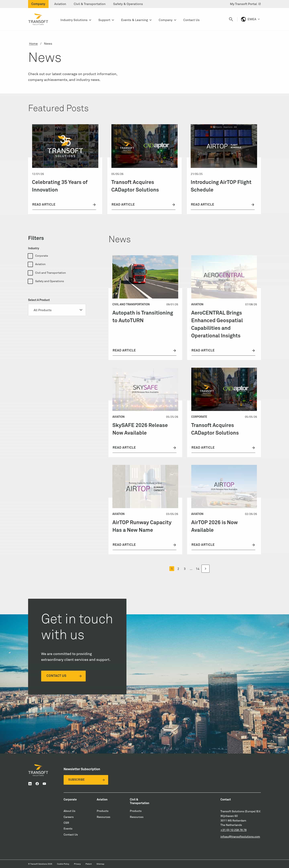The width and height of the screenshot is (289, 868).
Task: Click the orange CONTACT US button
Action: (63, 676)
